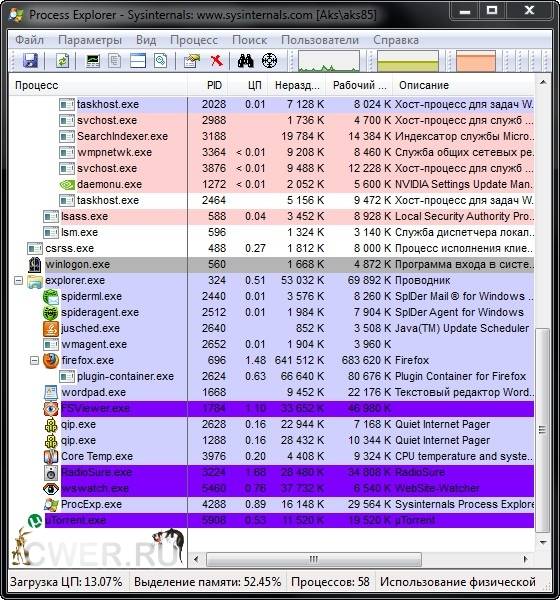Click the explorer.exe folder icon
The height and width of the screenshot is (600, 560).
pos(34,281)
